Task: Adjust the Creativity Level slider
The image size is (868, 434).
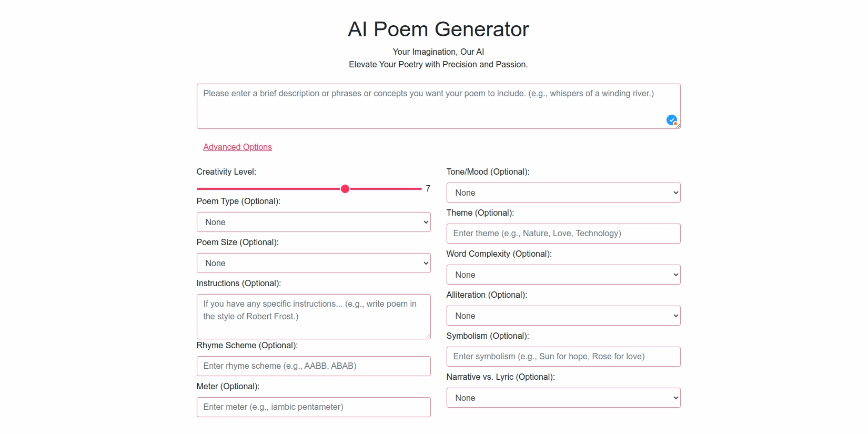Action: click(x=345, y=189)
